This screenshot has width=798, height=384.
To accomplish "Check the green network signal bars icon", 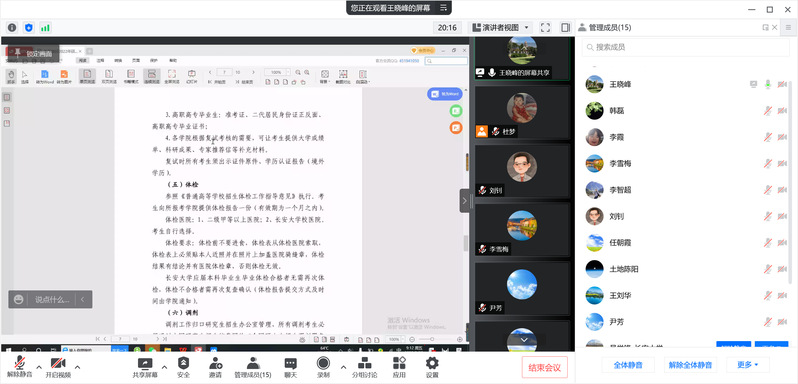I will point(45,27).
